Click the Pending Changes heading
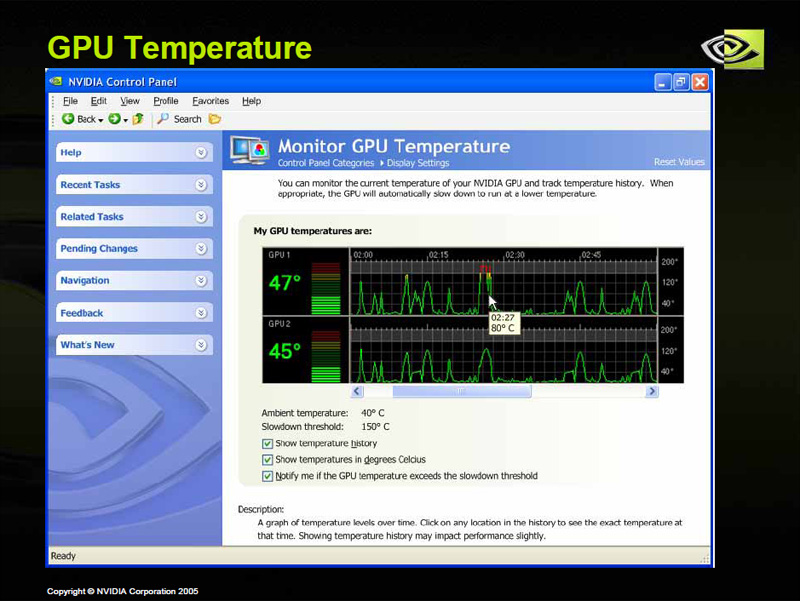 coord(99,248)
